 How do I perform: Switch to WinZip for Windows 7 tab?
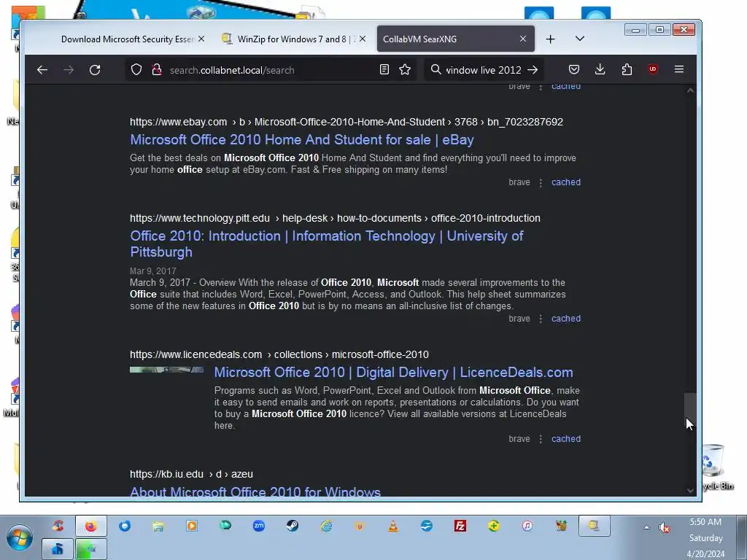pyautogui.click(x=290, y=39)
